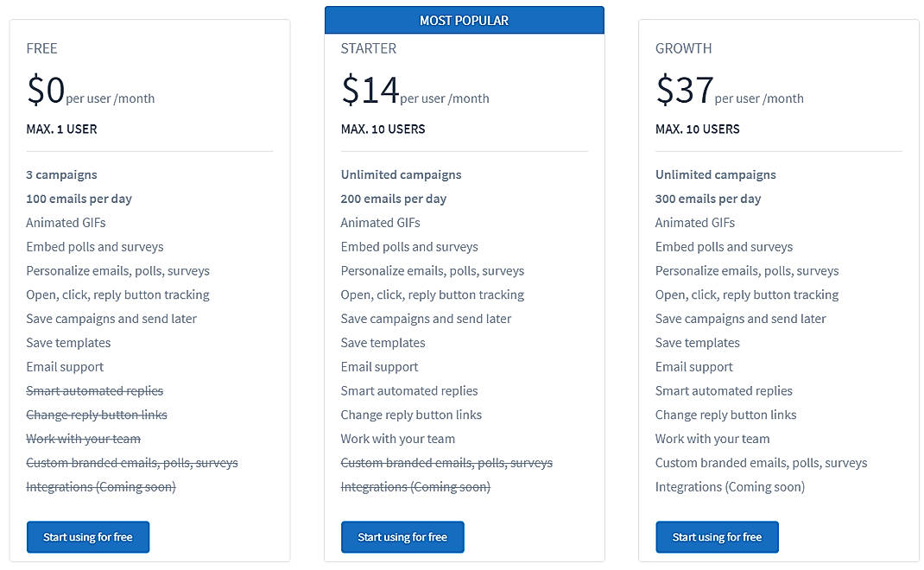Screen dimensions: 924x570
Task: Click the Starter plan's Start using for free button
Action: click(x=402, y=537)
